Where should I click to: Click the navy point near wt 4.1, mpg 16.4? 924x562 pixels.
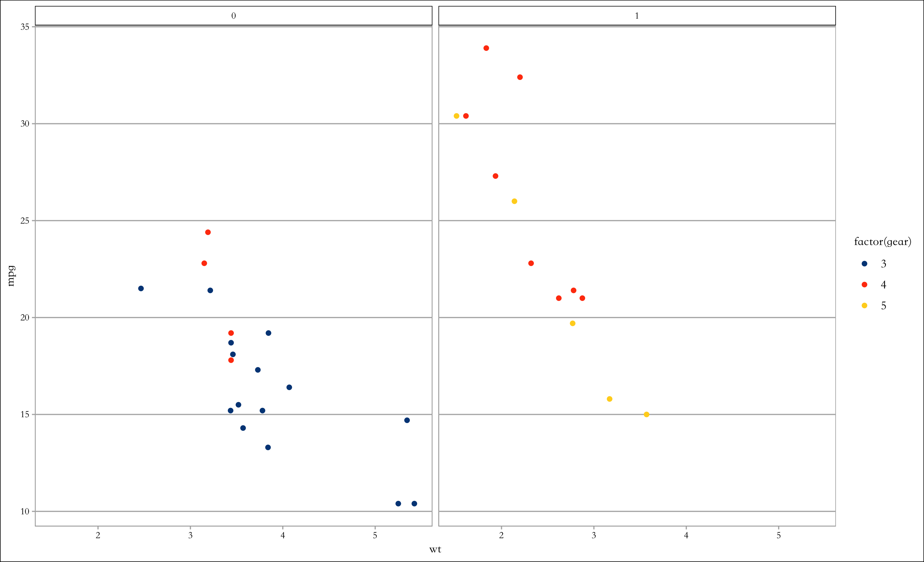click(x=289, y=387)
